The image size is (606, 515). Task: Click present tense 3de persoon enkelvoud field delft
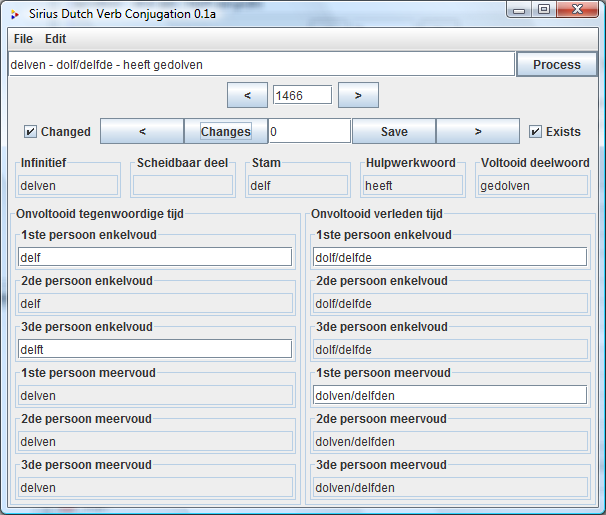coord(155,349)
